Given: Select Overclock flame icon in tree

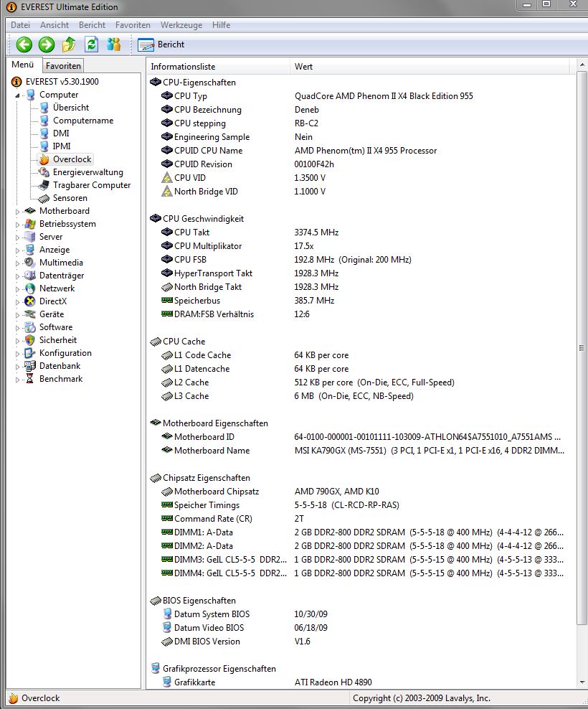Looking at the screenshot, I should pos(44,159).
